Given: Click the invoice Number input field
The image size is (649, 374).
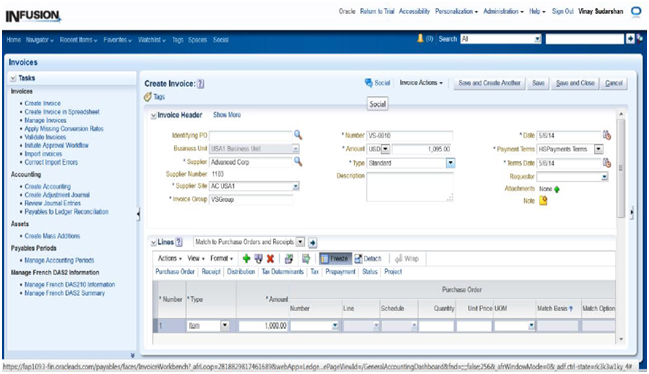Looking at the screenshot, I should (410, 135).
